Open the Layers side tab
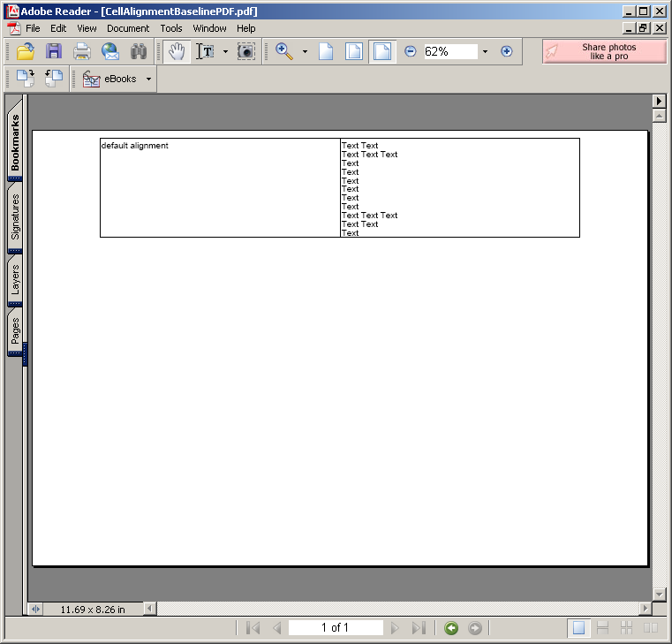The image size is (672, 644). 15,280
